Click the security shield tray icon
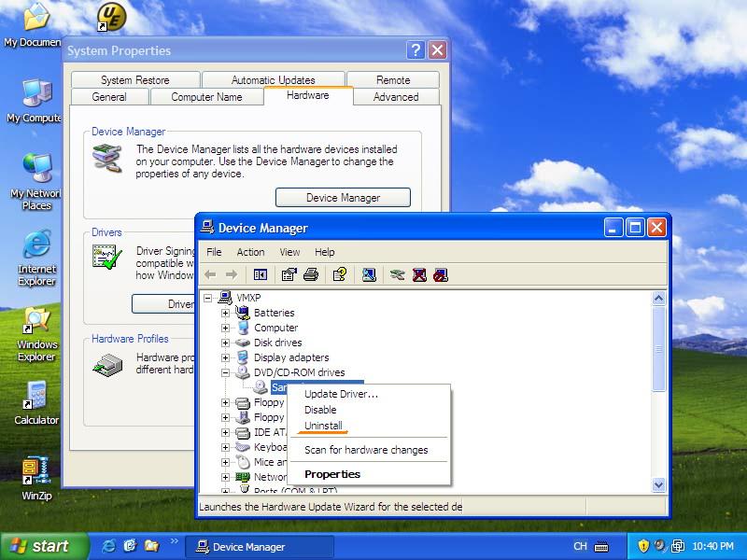747x560 pixels. coord(643,546)
